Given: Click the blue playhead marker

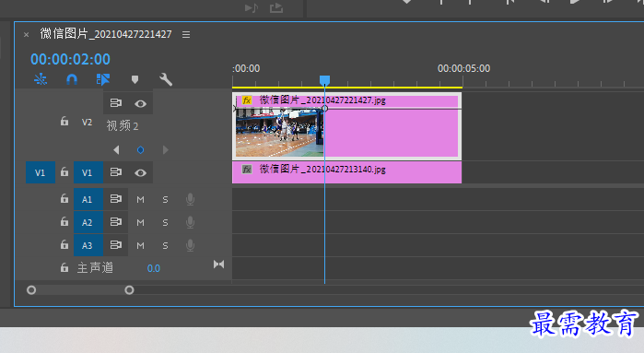Looking at the screenshot, I should click(324, 80).
